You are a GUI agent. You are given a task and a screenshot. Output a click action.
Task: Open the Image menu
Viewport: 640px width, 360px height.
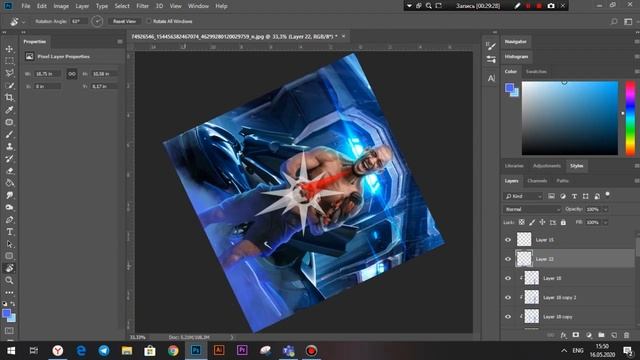61,6
